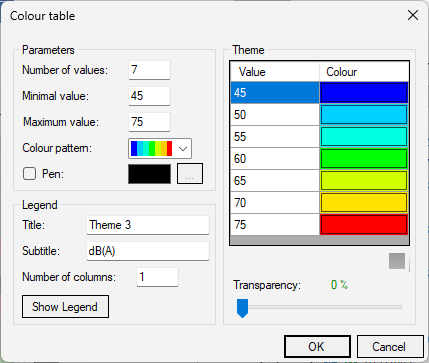Image resolution: width=429 pixels, height=363 pixels.
Task: Click the grey square below the theme table
Action: (x=397, y=261)
